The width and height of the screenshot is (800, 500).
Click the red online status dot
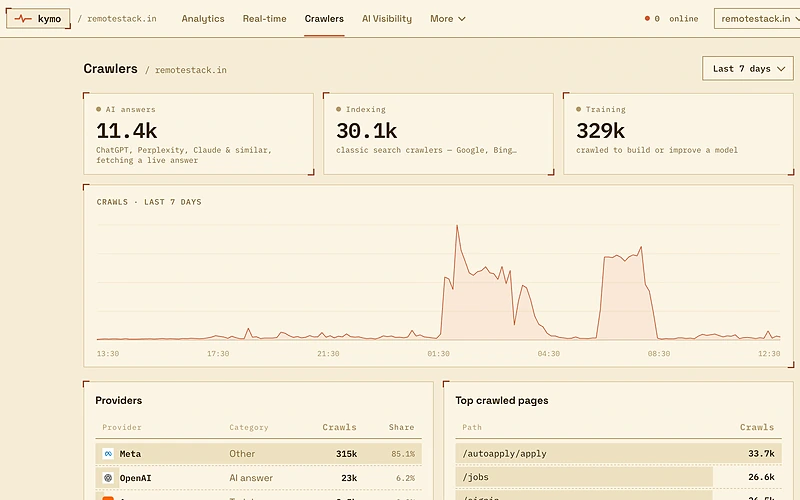[647, 19]
